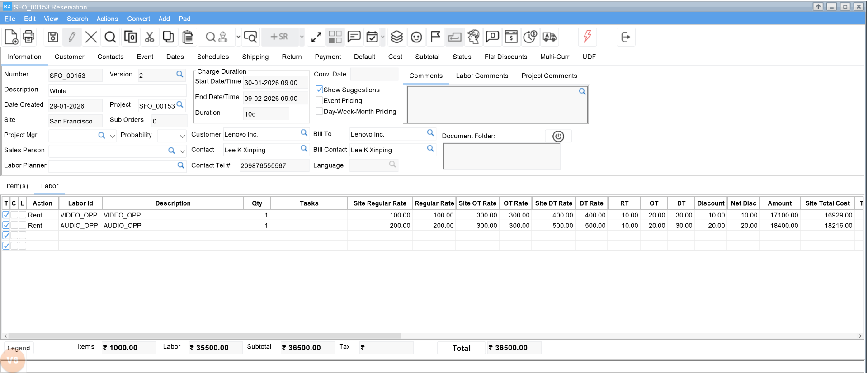Click the scissors cut icon
Screen dimensions: 868x373
[x=150, y=37]
